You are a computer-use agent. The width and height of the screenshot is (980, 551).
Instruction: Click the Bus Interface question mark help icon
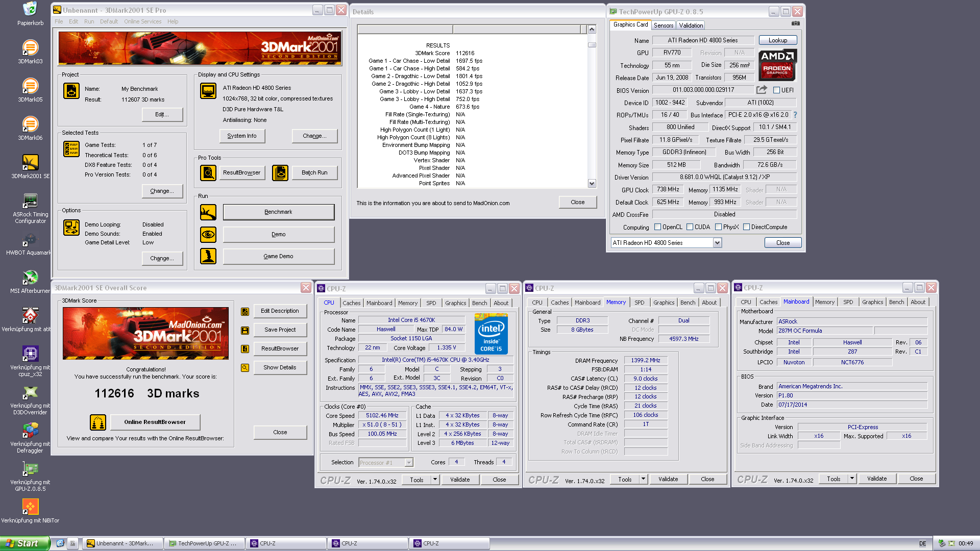tap(795, 115)
